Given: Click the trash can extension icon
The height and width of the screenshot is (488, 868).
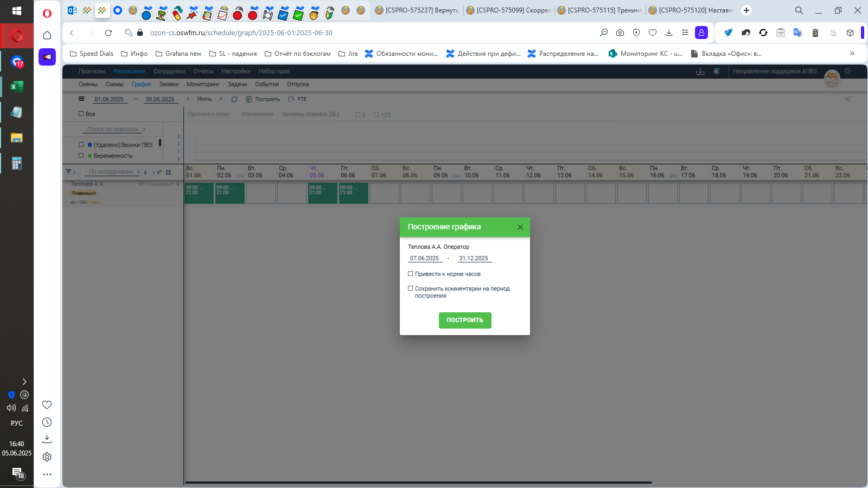Looking at the screenshot, I should click(x=815, y=33).
